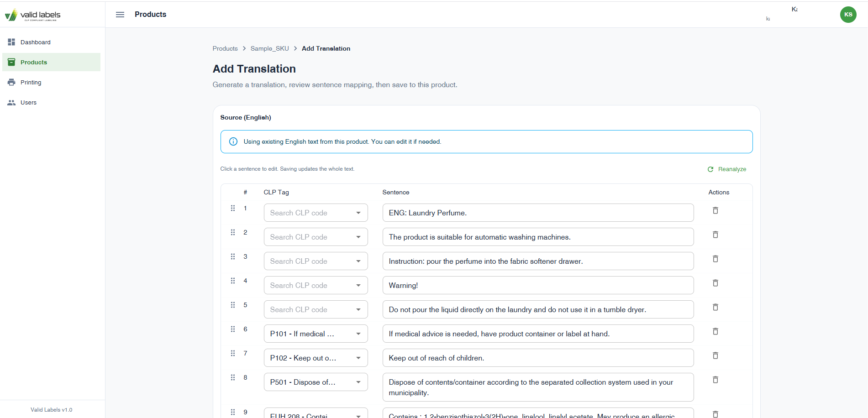Click the Products sidebar icon
Viewport: 868px width, 418px height.
pos(11,62)
